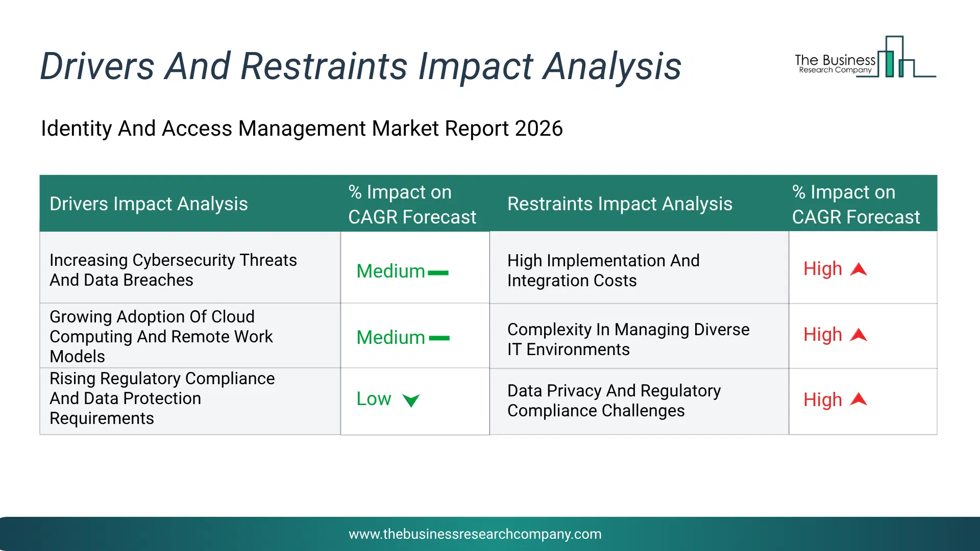
Task: Select subtitle 'Identity And Access Management Market Report 2026'
Action: pos(302,129)
